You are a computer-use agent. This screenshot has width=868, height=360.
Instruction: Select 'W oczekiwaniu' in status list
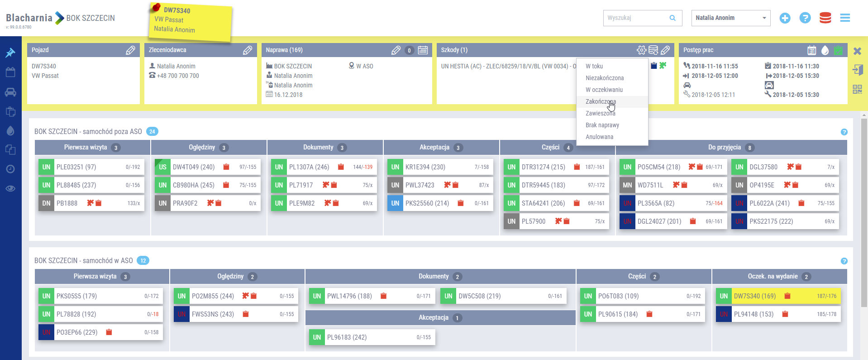[x=604, y=90]
